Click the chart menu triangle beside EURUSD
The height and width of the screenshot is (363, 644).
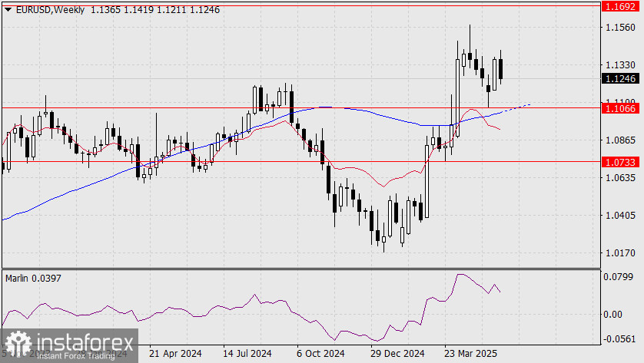tap(8, 10)
